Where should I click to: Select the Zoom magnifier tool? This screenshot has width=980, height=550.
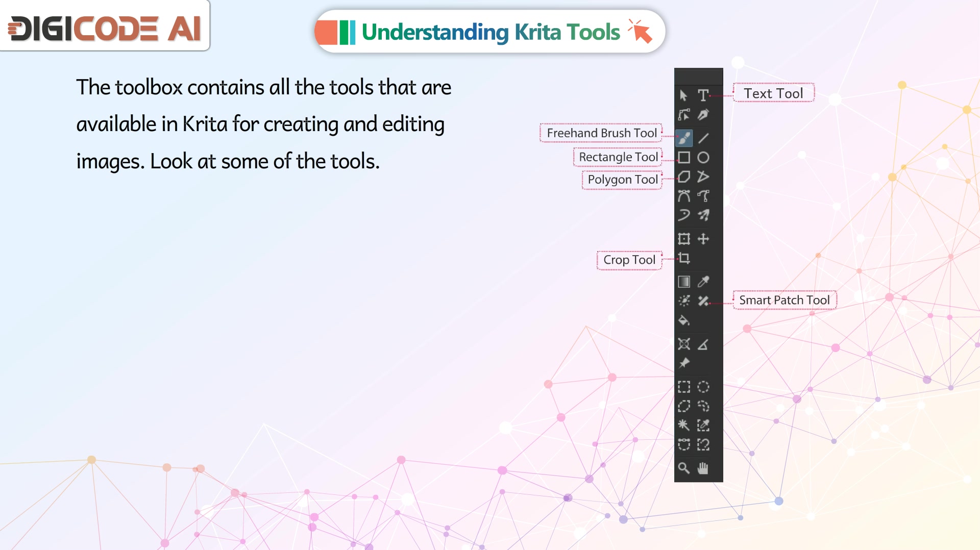(x=684, y=468)
